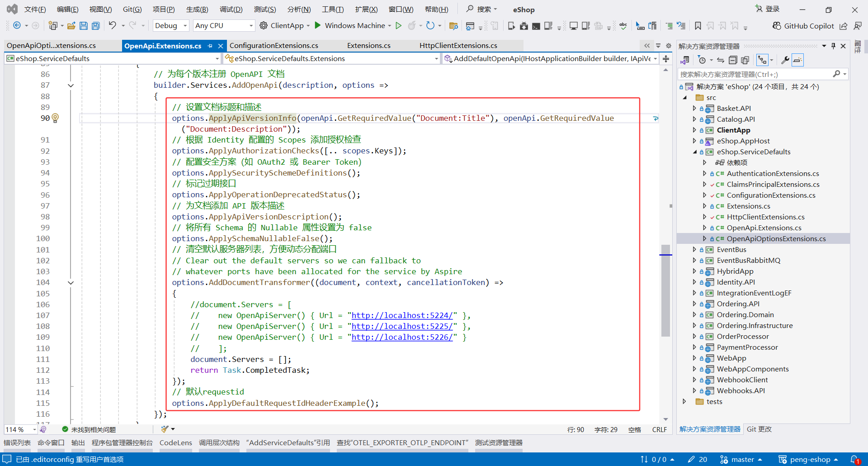The image size is (868, 466).
Task: Collapse the code block at line 87
Action: tap(71, 86)
